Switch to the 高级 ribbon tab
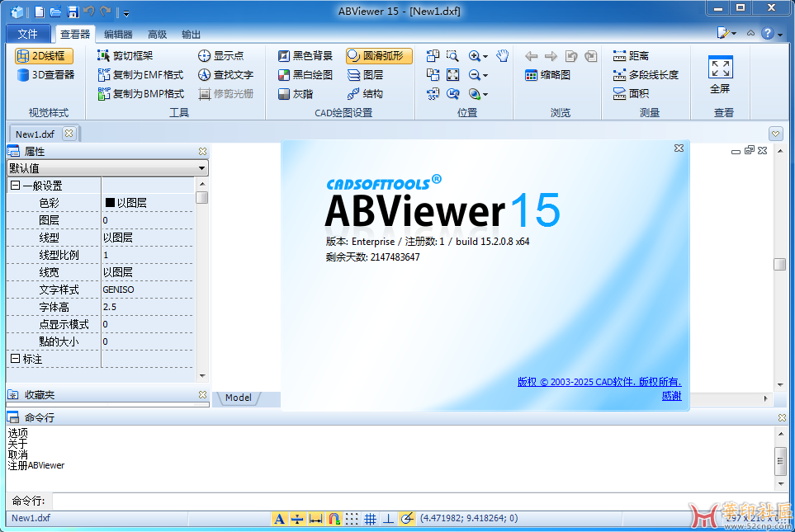This screenshot has width=795, height=532. pos(157,34)
